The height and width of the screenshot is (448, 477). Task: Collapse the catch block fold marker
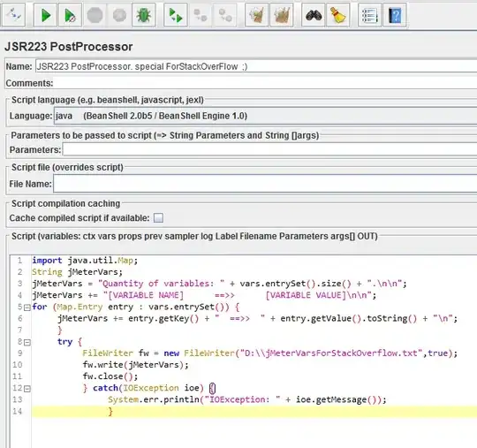[x=27, y=389]
